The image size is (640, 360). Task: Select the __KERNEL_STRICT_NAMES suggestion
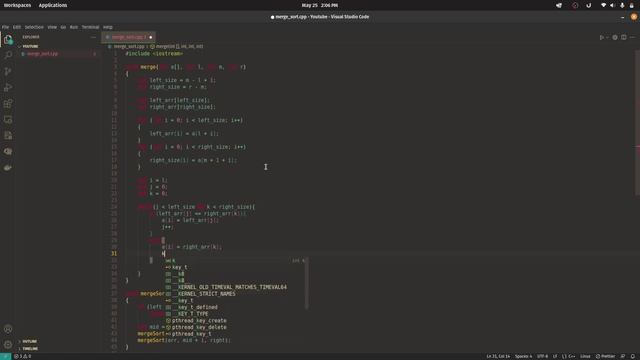235,294
